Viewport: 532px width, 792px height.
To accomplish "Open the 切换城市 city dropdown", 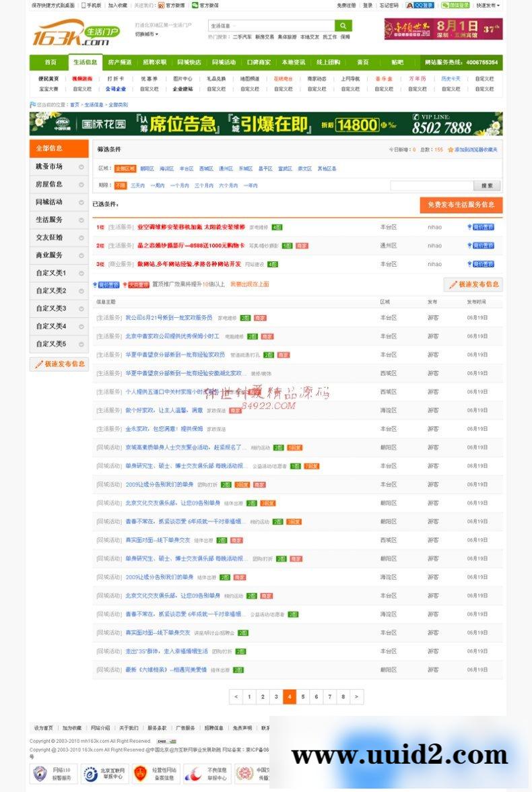I will 147,34.
